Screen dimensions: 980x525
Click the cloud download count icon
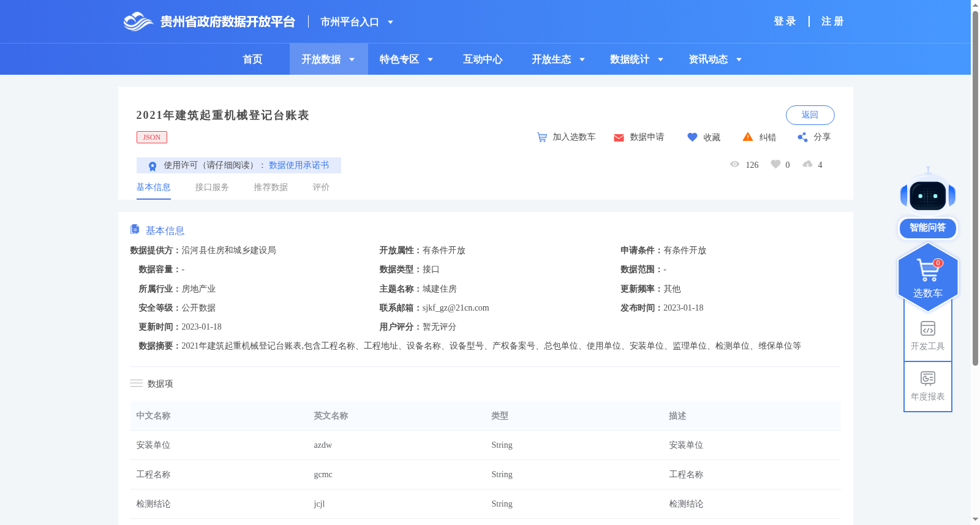pyautogui.click(x=808, y=164)
